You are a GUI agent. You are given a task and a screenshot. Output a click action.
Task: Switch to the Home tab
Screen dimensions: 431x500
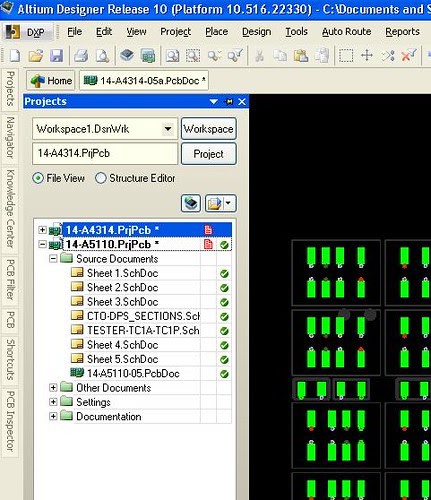[x=51, y=80]
